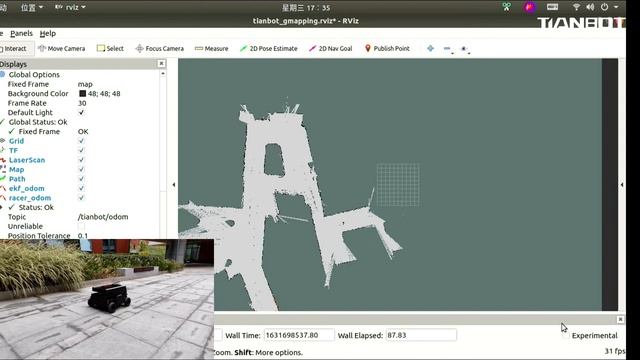640x360 pixels.
Task: Edit the Frame Rate value 30
Action: coord(82,103)
